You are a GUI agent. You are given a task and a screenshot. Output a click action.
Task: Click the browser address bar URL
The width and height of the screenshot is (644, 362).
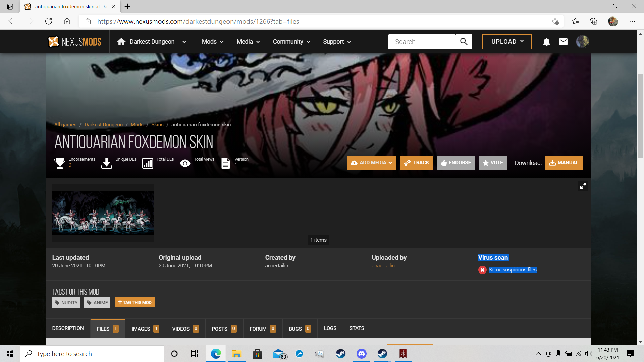click(198, 21)
